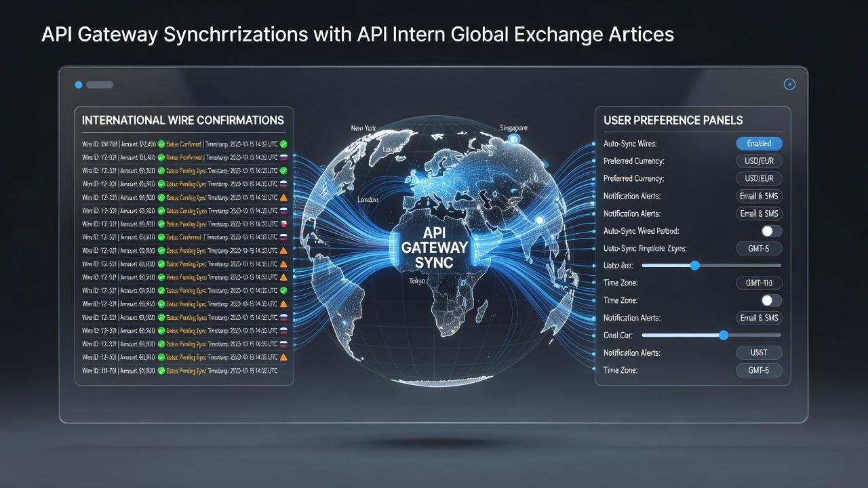Click trailing green checkmark on the third wire row
The height and width of the screenshot is (488, 868).
click(283, 171)
